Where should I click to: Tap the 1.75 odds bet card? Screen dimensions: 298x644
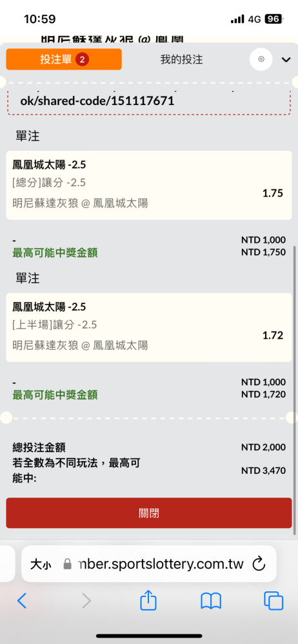click(x=149, y=185)
